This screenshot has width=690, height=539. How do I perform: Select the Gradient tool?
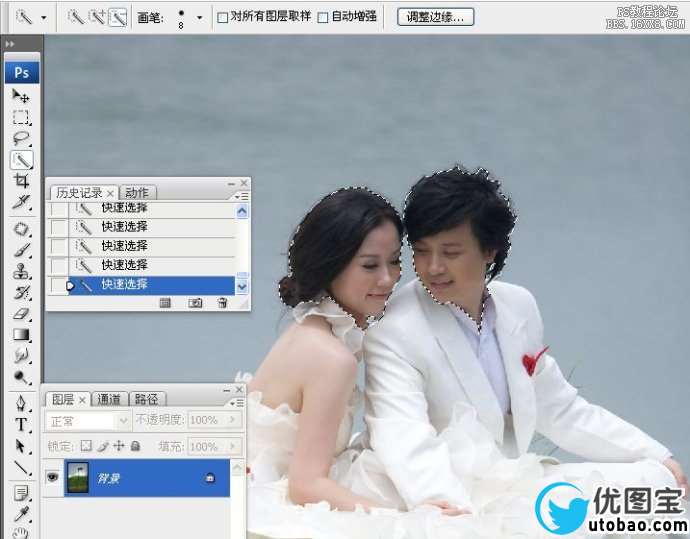click(x=21, y=335)
